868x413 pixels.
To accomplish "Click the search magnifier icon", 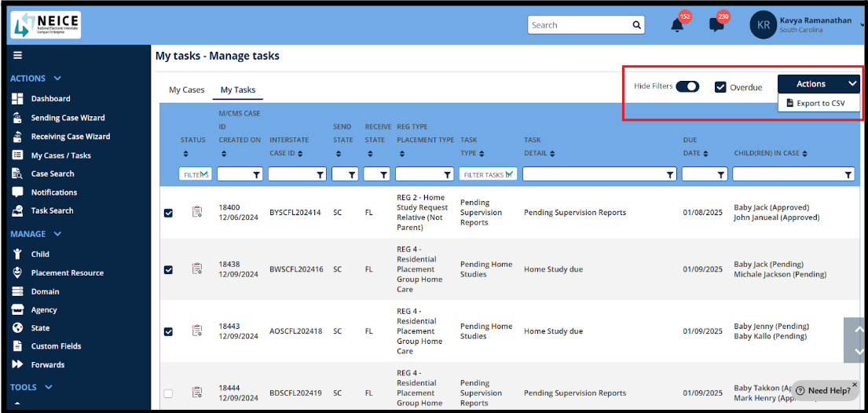I will [636, 25].
